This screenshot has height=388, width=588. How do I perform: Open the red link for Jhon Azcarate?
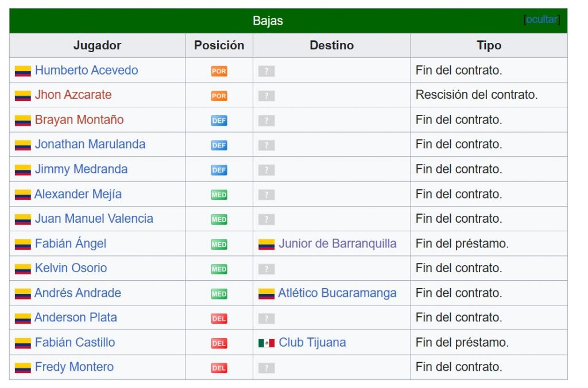73,95
